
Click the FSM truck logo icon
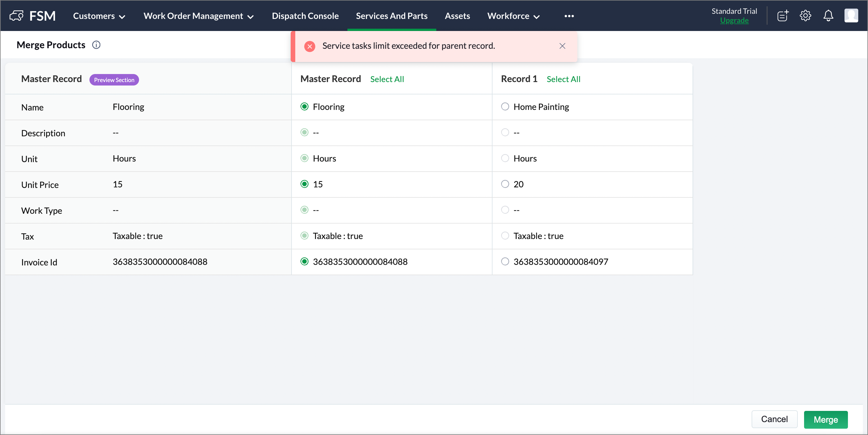(16, 16)
